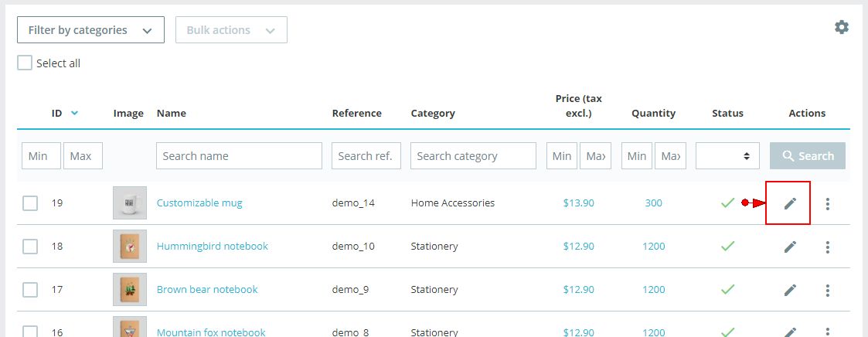Tick the checkbox for product ID 18

click(30, 247)
